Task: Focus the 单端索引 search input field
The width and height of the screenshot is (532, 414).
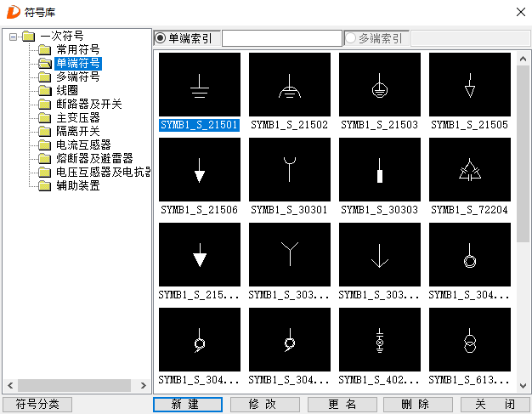Action: pyautogui.click(x=282, y=38)
